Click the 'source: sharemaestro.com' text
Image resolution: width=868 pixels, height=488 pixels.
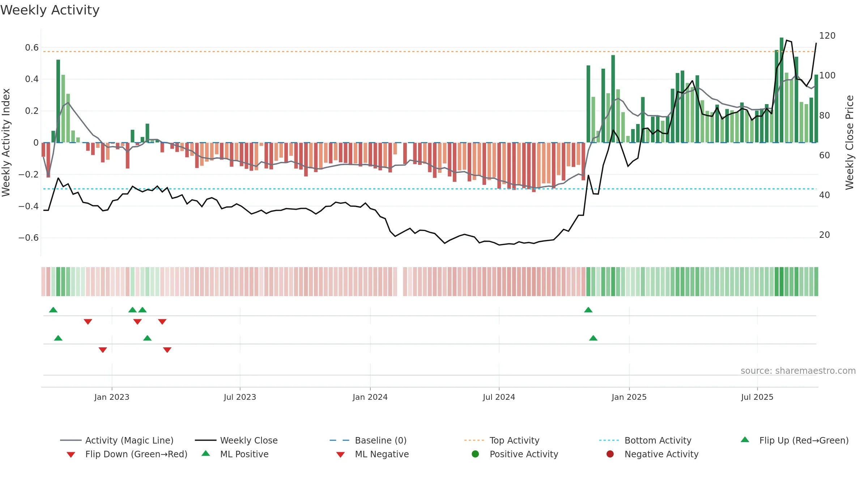click(x=798, y=371)
